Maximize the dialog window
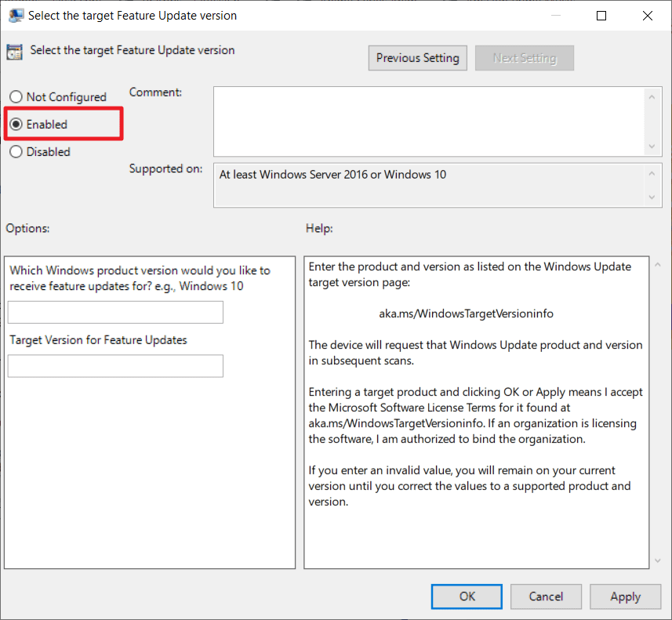 tap(601, 16)
